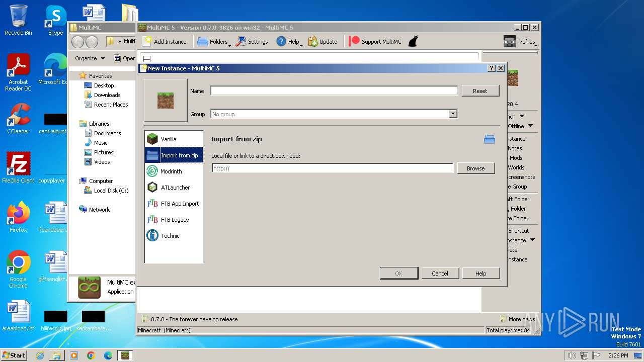Click the Start button
The image size is (644, 362).
coord(14,355)
